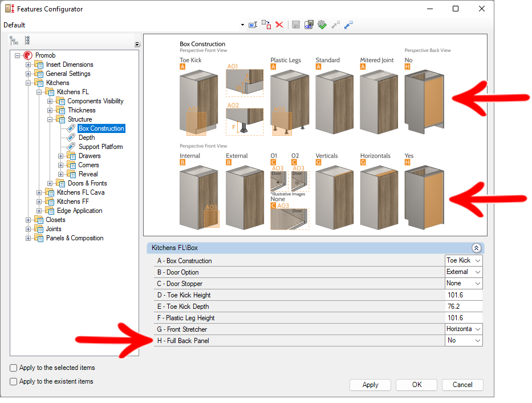Click the General Settings folder icon
532x403 pixels.
pyautogui.click(x=39, y=74)
